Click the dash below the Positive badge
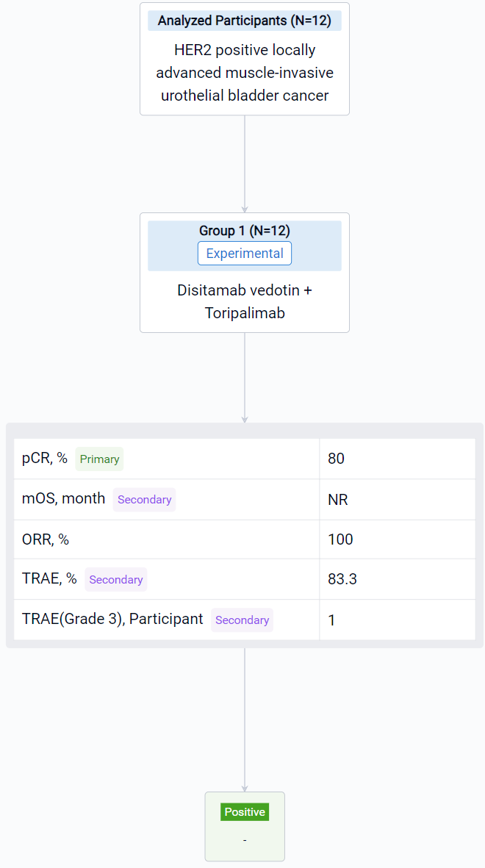485x868 pixels. [x=245, y=839]
